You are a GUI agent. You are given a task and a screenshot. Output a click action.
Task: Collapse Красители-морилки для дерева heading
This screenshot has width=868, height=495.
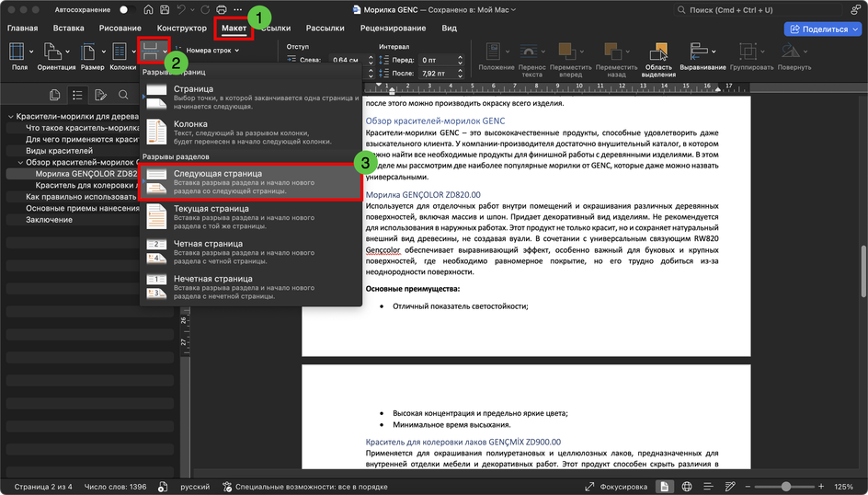pyautogui.click(x=10, y=116)
